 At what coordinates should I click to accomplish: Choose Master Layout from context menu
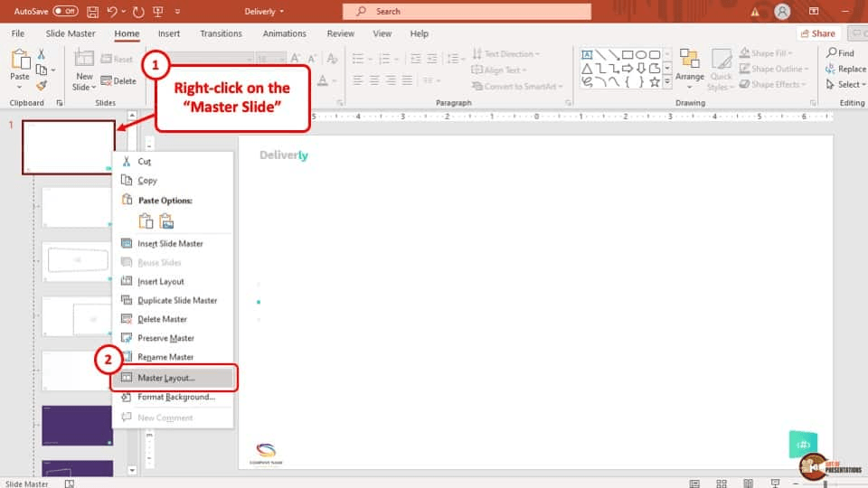pos(165,378)
